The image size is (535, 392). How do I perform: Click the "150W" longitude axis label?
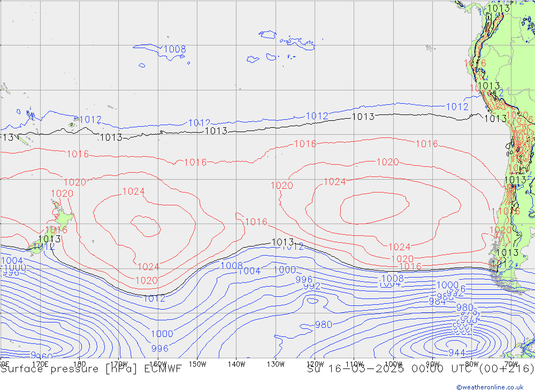[x=197, y=364]
